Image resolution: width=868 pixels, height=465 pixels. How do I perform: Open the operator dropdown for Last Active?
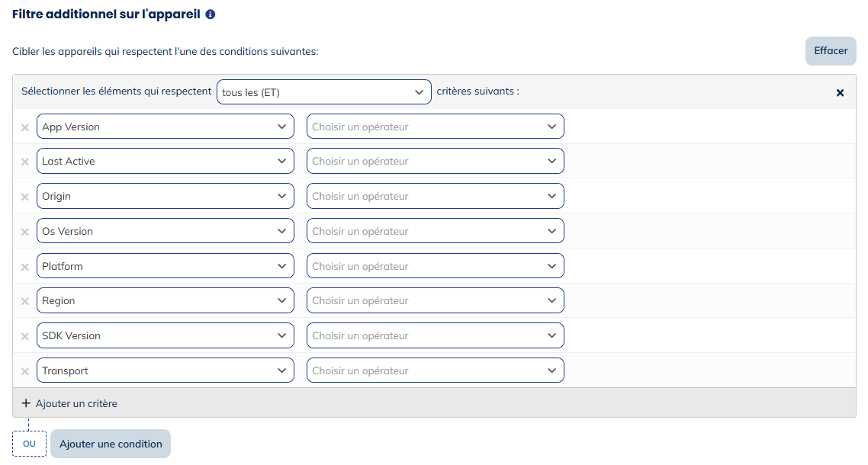point(435,161)
